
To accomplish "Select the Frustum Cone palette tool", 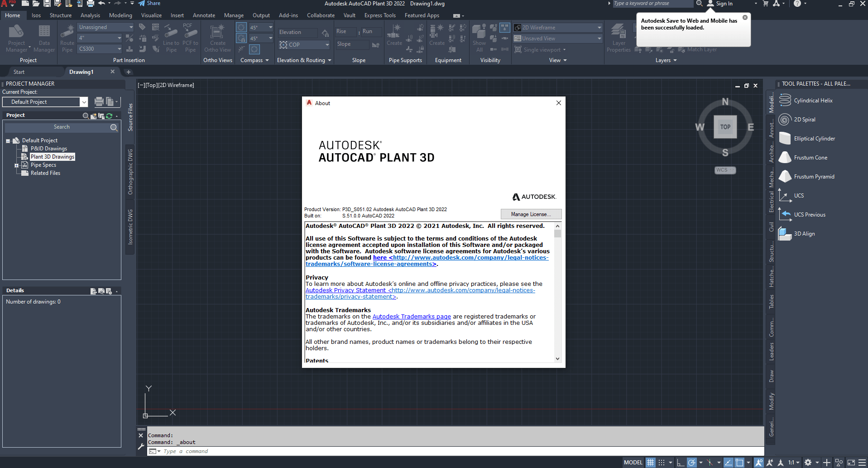I will (803, 158).
